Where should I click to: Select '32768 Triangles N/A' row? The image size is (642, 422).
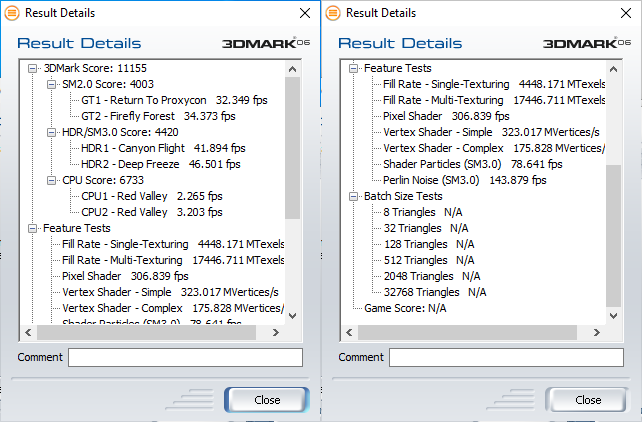point(435,292)
